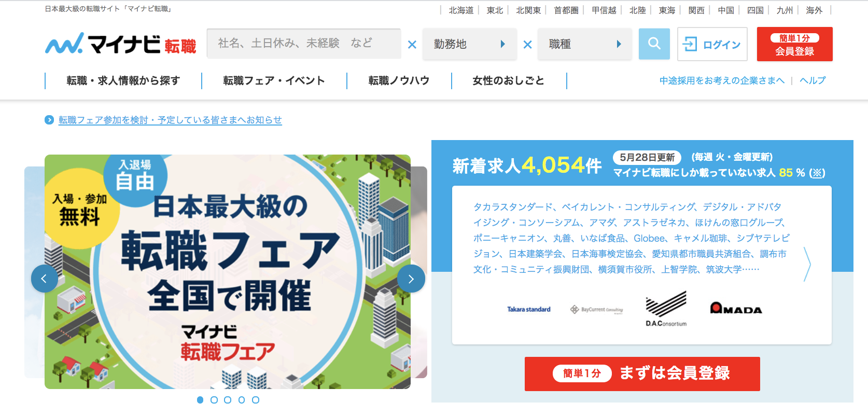Select 中国 region link
This screenshot has width=868, height=416.
pos(726,10)
